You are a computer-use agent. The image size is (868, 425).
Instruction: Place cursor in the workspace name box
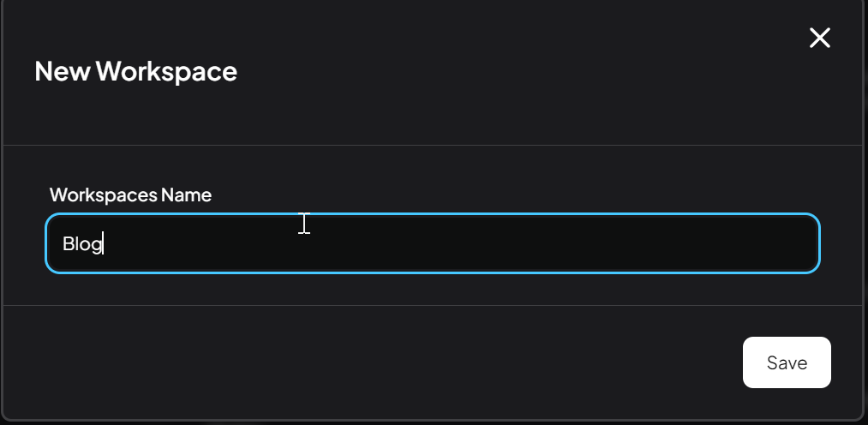pyautogui.click(x=433, y=243)
